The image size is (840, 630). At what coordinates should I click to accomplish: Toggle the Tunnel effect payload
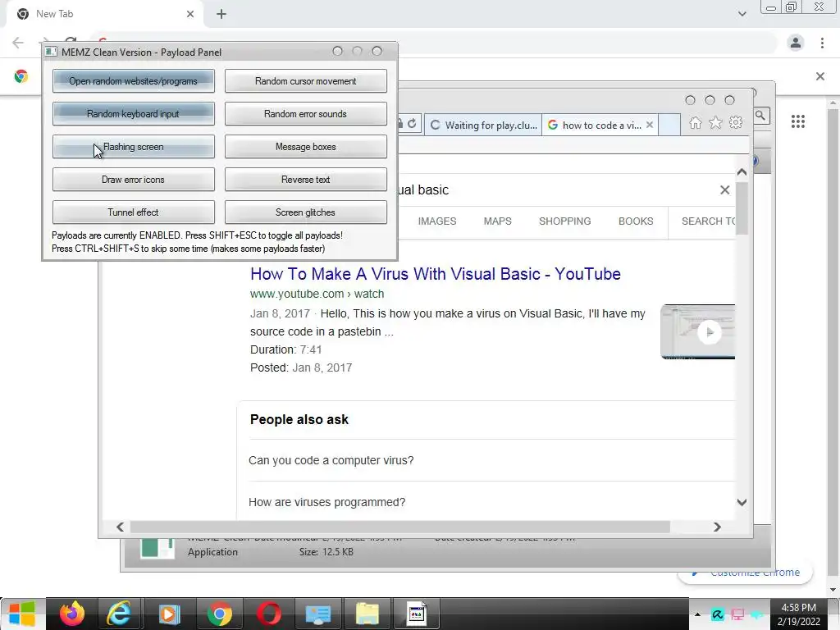click(x=134, y=212)
